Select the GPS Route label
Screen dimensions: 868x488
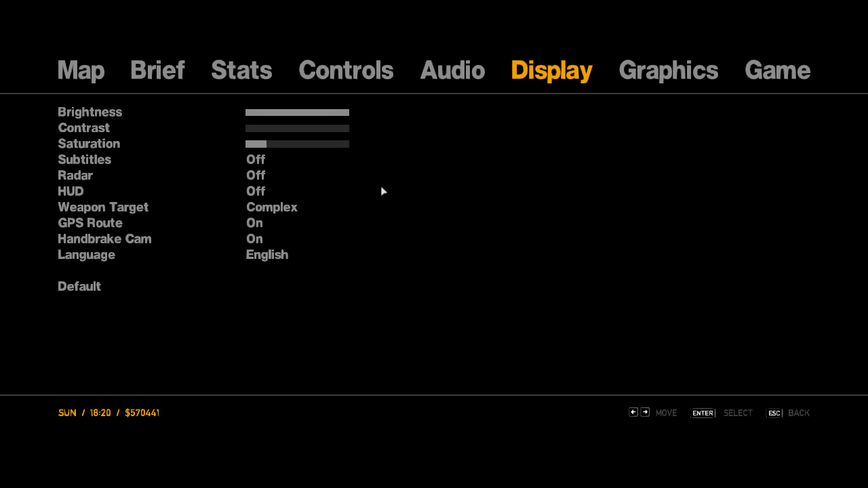[90, 223]
